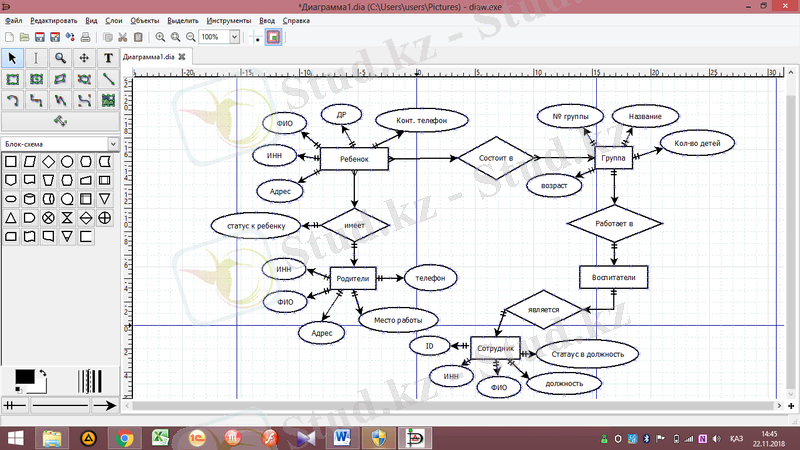The image size is (800, 450).
Task: Toggle snap to grid button
Action: click(x=256, y=37)
